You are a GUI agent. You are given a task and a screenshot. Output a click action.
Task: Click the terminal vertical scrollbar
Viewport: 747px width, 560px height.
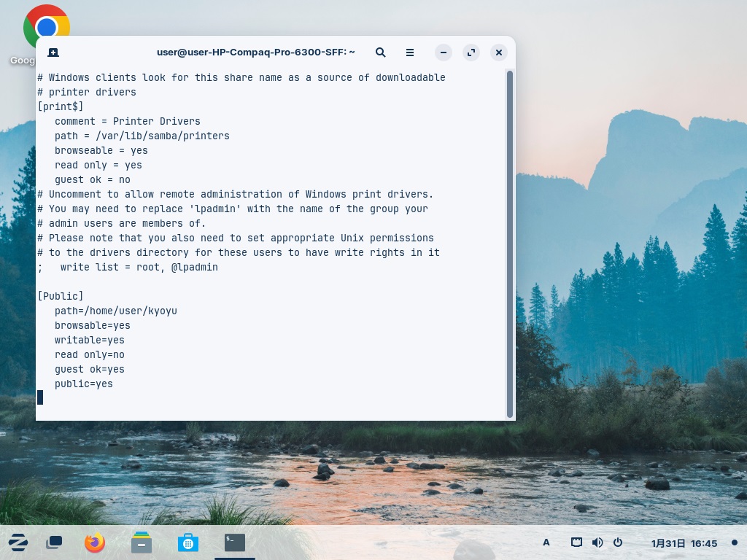[510, 241]
